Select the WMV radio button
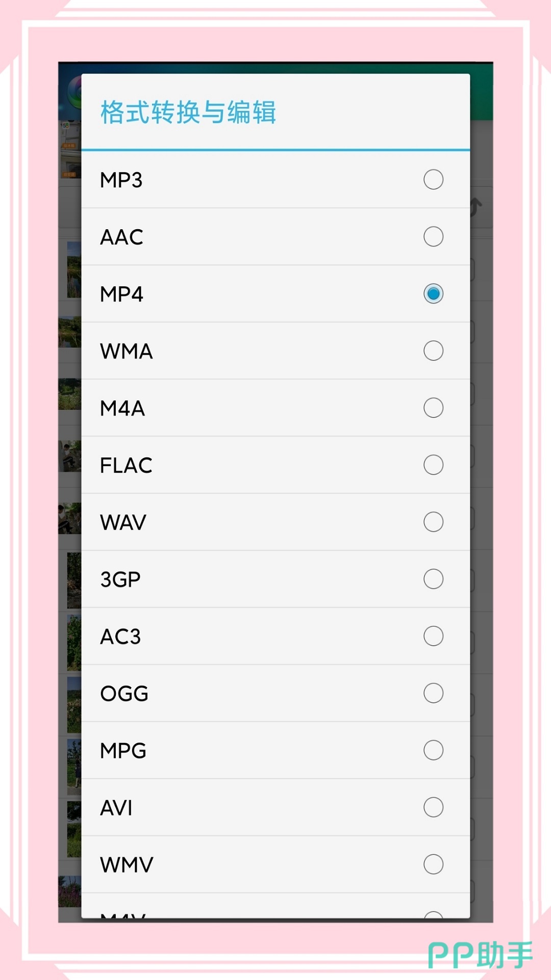The image size is (551, 980). coord(433,865)
